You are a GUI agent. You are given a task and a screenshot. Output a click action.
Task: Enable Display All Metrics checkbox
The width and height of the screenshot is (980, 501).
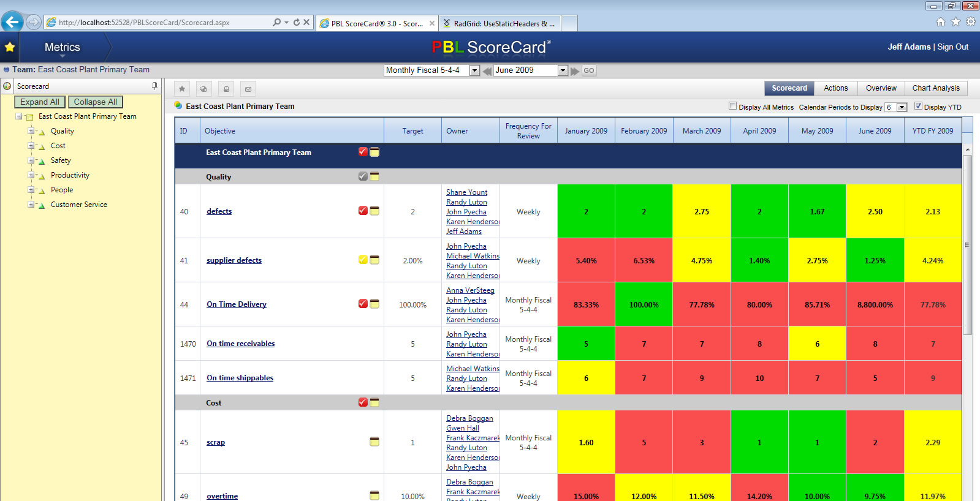[732, 106]
